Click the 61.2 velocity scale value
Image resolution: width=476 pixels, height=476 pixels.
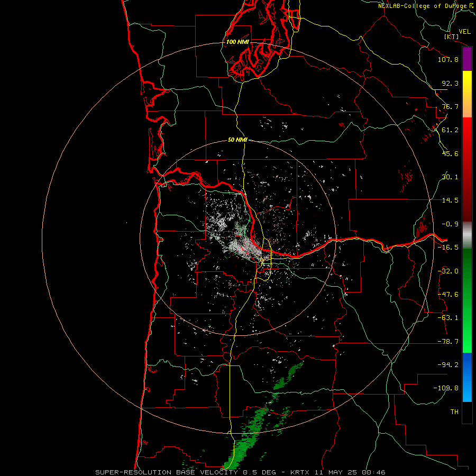pos(450,130)
